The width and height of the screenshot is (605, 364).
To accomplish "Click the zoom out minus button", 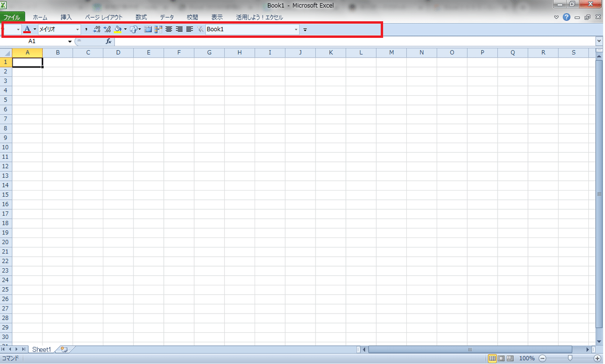I will pos(542,358).
